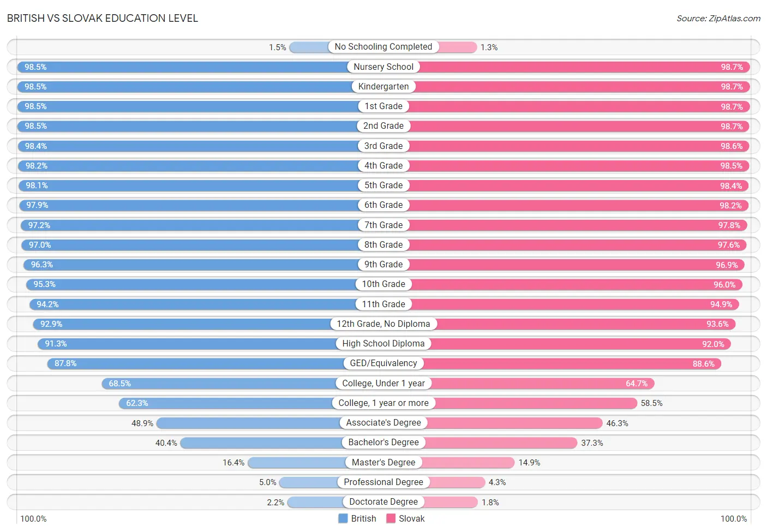Click the British 48.9% Associate's Degree bar
The width and height of the screenshot is (767, 532).
270,423
